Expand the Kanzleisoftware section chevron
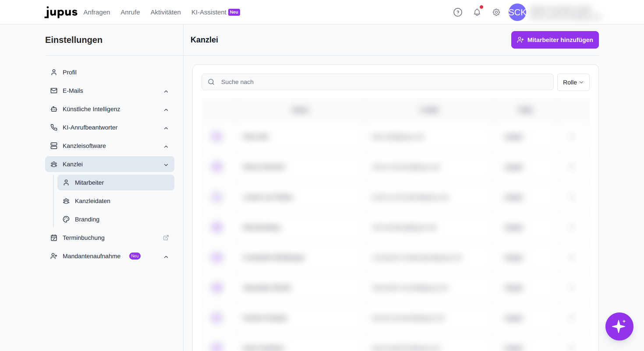Screen dimensions: 644x351 point(166,146)
